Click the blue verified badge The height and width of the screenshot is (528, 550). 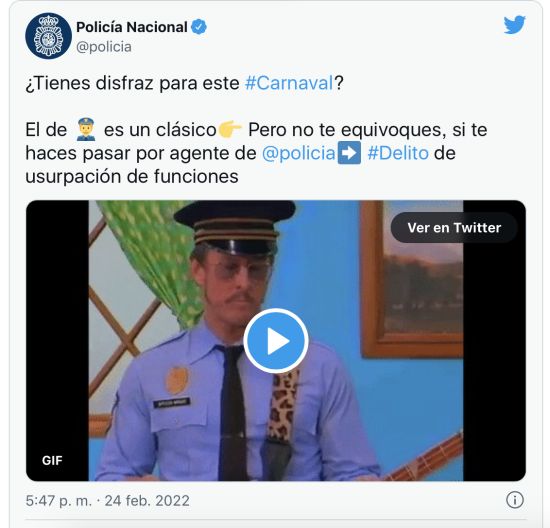199,27
